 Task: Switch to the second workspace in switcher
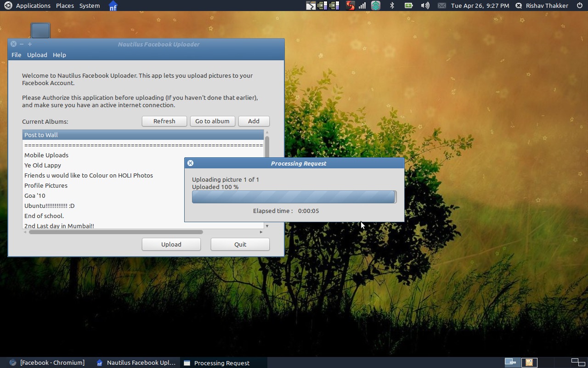(x=529, y=362)
